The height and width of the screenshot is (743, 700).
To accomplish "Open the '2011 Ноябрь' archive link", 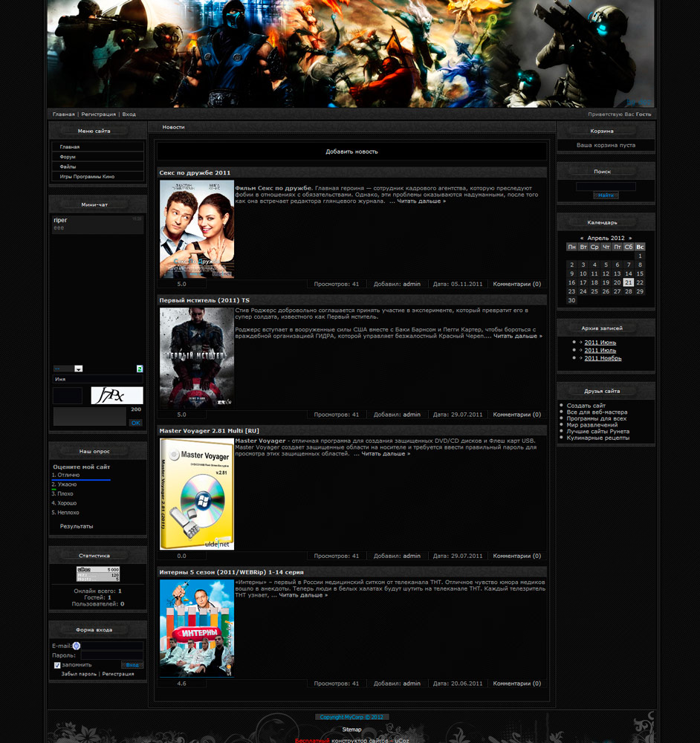I will [x=603, y=358].
